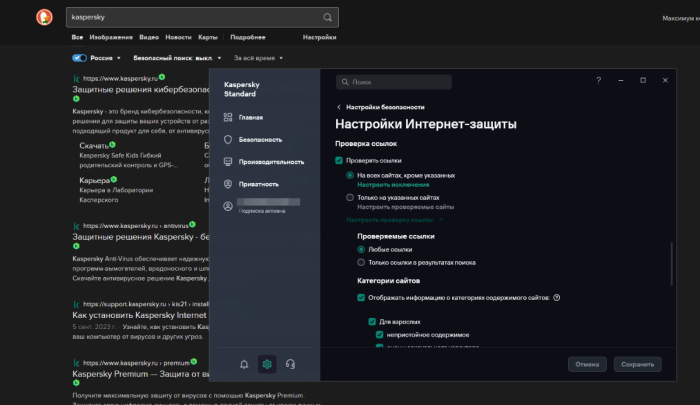This screenshot has width=700, height=405.
Task: Open Настроить проверяемые сайты link
Action: point(405,207)
